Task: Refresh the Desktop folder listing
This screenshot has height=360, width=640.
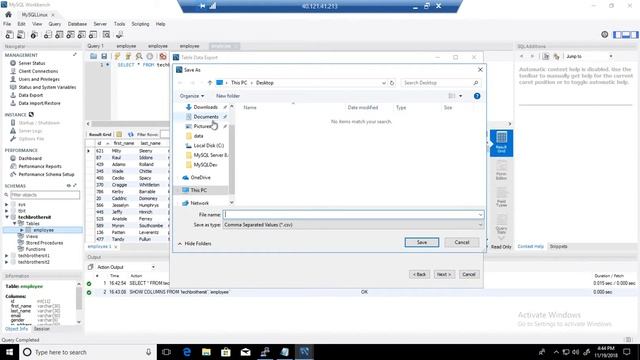Action: [x=392, y=83]
